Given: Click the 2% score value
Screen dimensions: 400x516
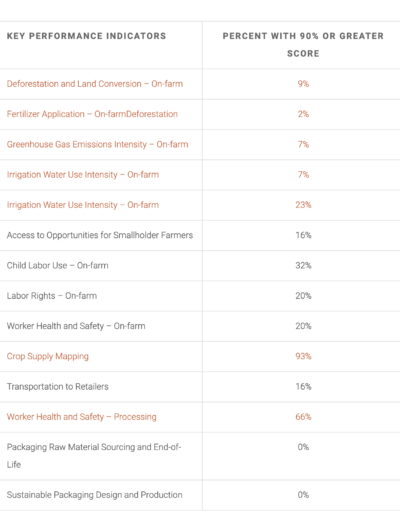Looking at the screenshot, I should (x=303, y=114).
